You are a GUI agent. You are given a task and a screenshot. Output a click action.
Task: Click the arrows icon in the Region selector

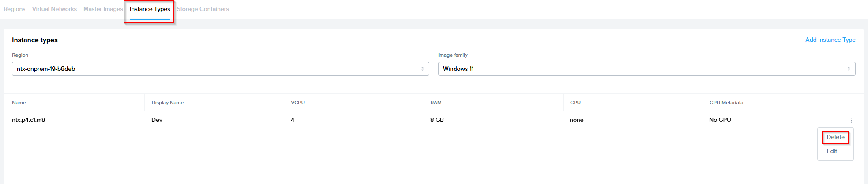pos(422,69)
